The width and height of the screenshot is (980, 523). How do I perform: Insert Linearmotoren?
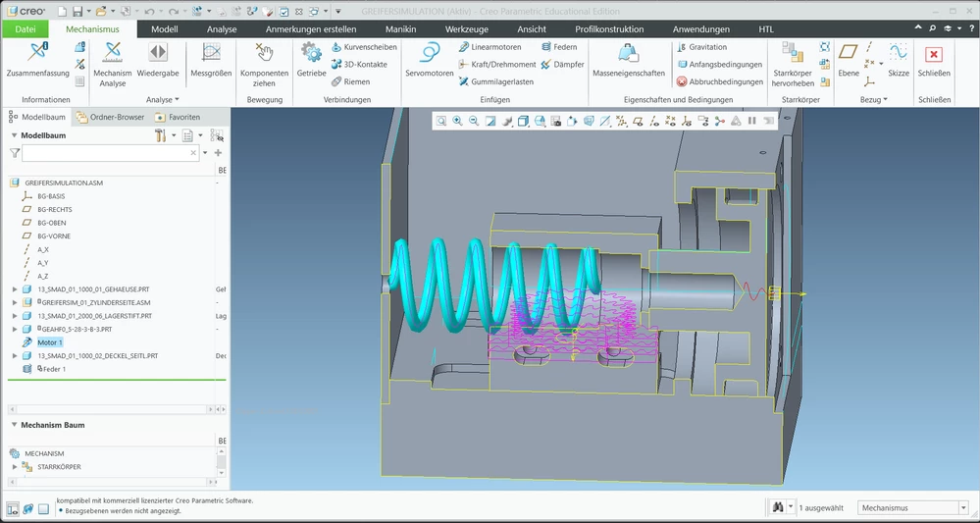(x=490, y=47)
